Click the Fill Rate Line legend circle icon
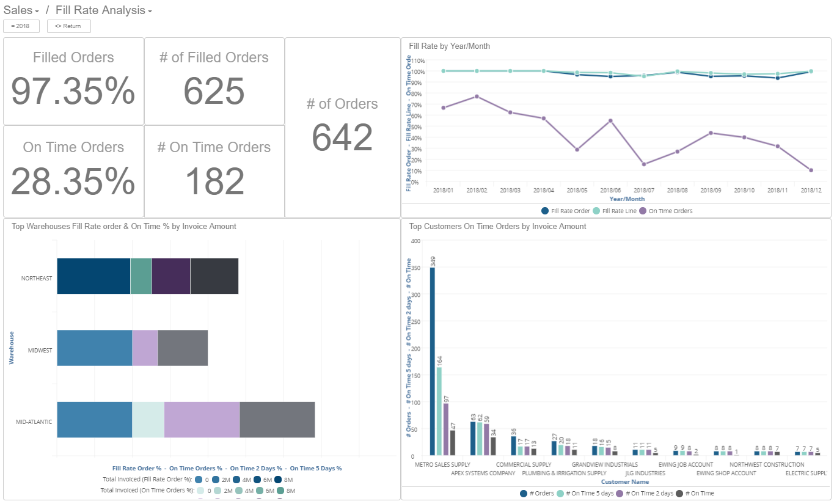Viewport: 834px width, 504px height. [597, 210]
